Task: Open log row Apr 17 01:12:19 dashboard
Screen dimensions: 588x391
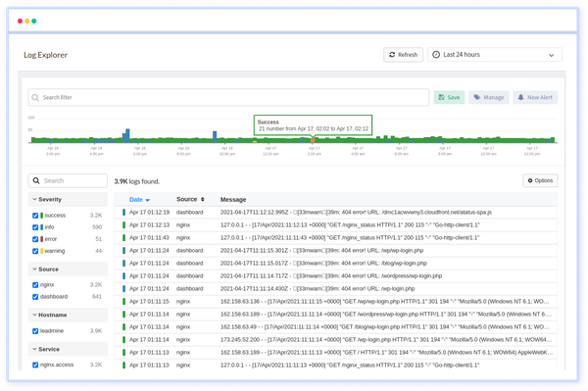Action: (x=335, y=213)
